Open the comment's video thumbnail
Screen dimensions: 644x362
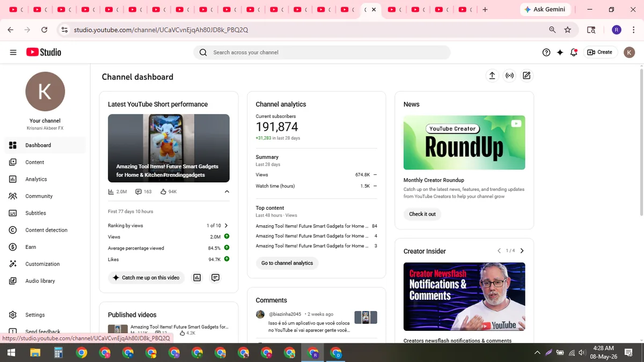click(x=366, y=317)
